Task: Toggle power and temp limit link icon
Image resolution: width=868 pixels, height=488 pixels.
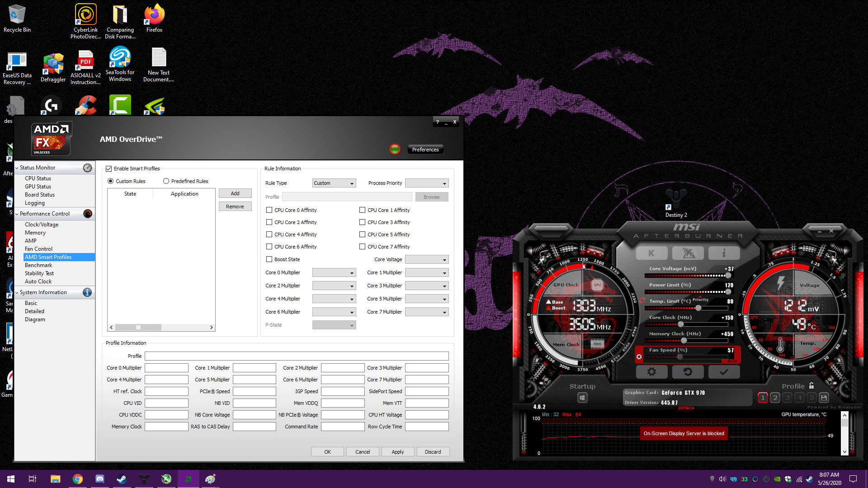Action: (x=642, y=300)
